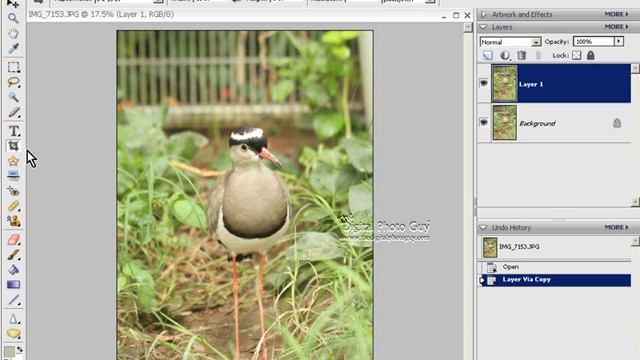640x360 pixels.
Task: Select the Cookie Cutter star tool
Action: click(13, 161)
